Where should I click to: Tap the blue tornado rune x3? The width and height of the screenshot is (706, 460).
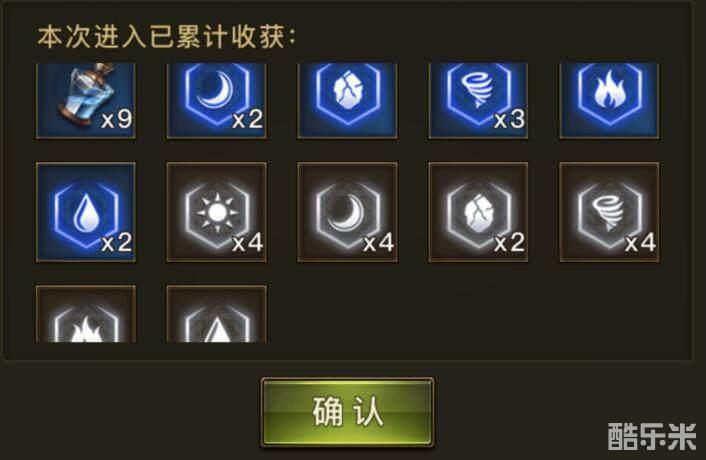(478, 100)
